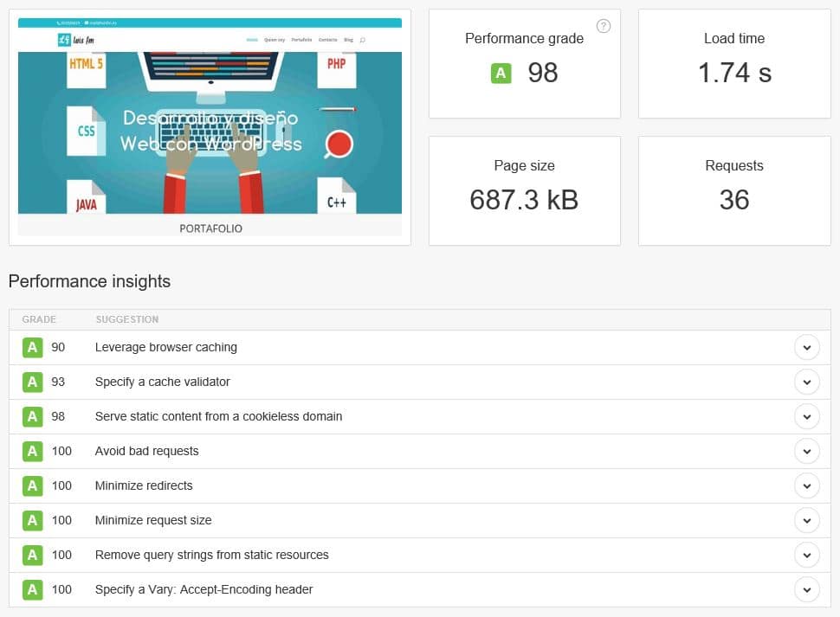Expand Remove query strings from static resources
Image resolution: width=840 pixels, height=617 pixels.
[x=807, y=556]
